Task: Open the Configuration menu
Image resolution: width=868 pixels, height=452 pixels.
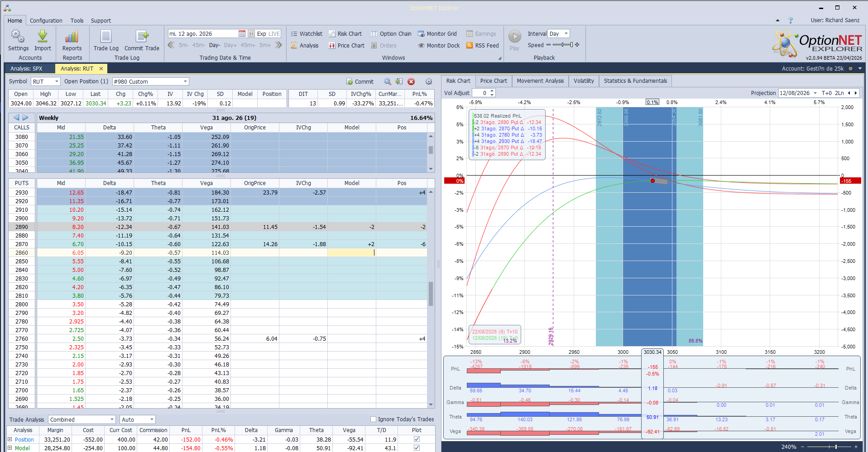Action: (46, 20)
